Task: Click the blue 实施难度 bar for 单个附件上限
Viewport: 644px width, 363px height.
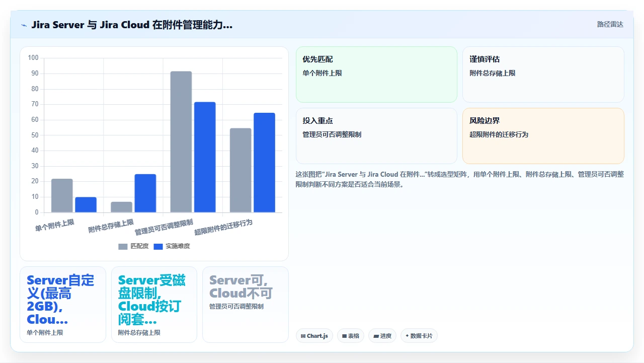Action: (x=86, y=204)
